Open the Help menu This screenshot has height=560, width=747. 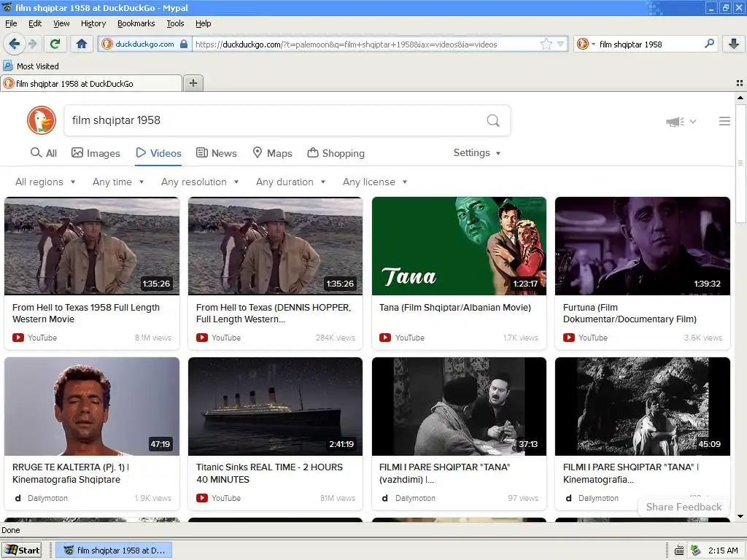coord(204,23)
